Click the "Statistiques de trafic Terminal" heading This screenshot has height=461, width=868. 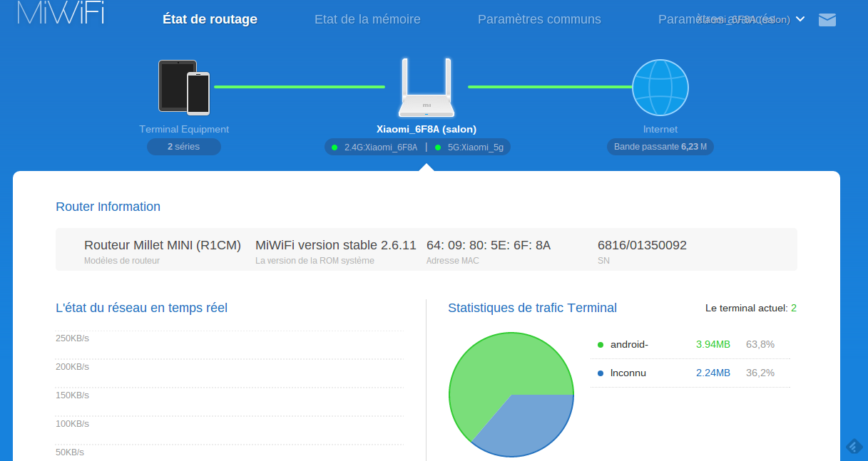[x=533, y=308]
